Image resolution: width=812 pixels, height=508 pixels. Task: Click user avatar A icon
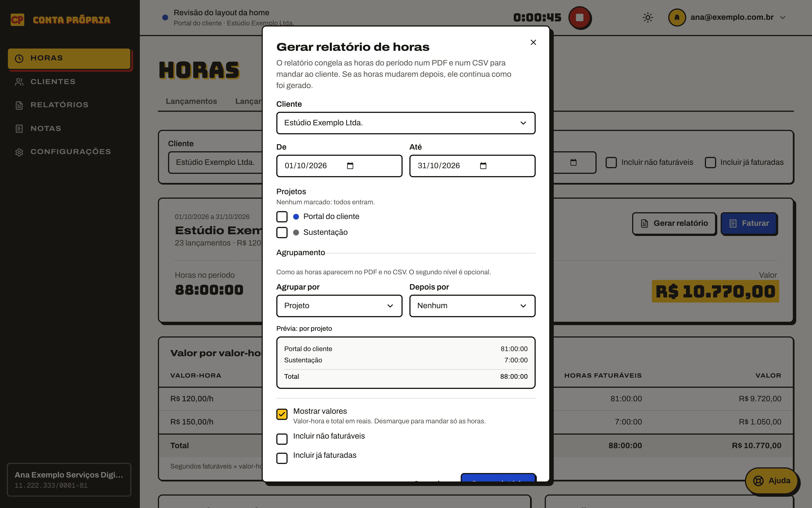(x=677, y=17)
